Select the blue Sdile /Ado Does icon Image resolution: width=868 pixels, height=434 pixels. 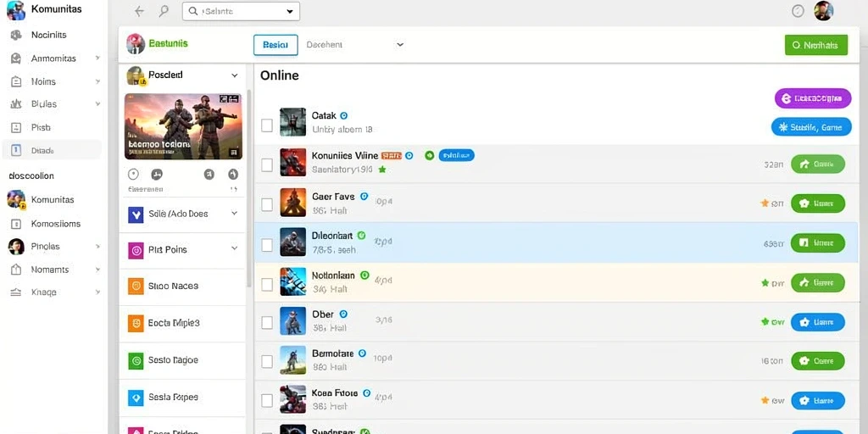136,214
